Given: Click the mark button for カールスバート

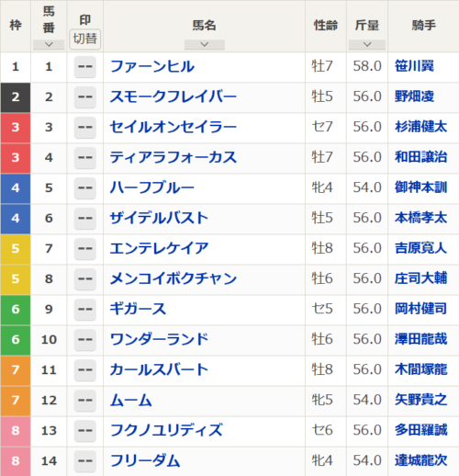Looking at the screenshot, I should tap(85, 370).
